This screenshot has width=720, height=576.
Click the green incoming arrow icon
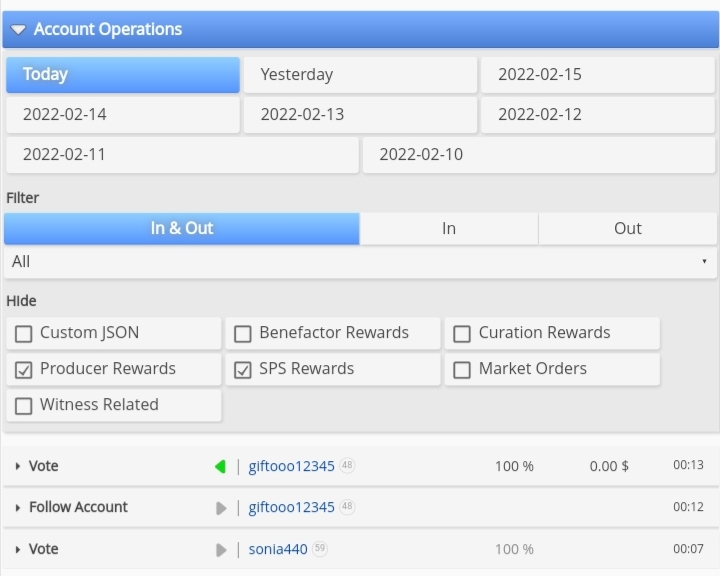[x=220, y=467]
